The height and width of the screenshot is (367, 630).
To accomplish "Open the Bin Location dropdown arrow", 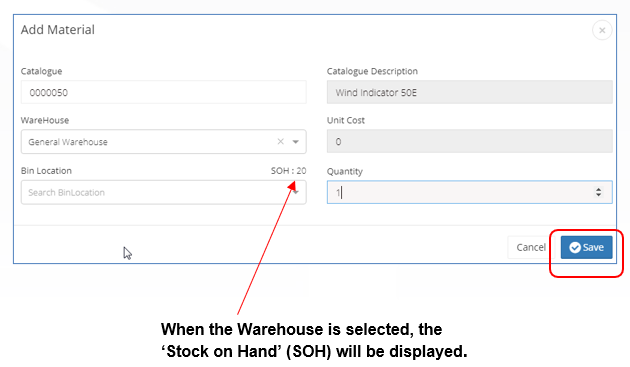I will pos(296,193).
